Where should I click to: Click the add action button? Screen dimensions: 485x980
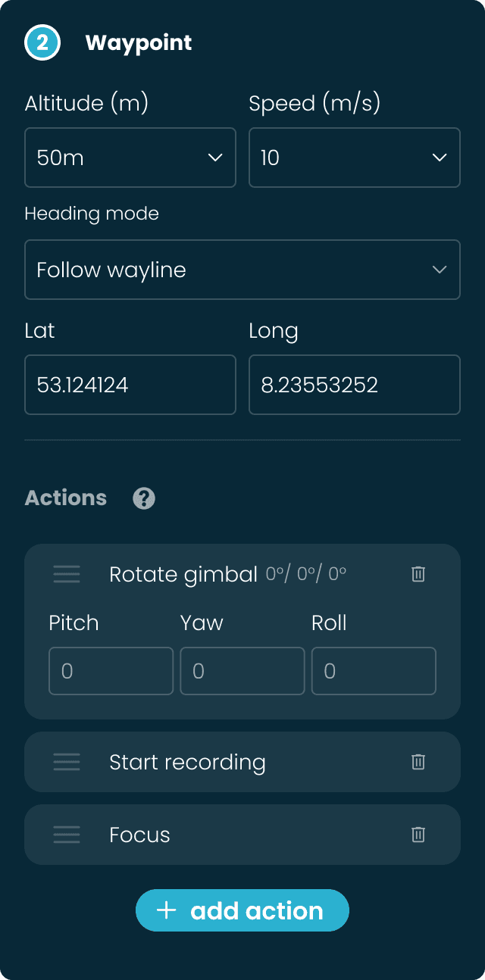(x=242, y=910)
